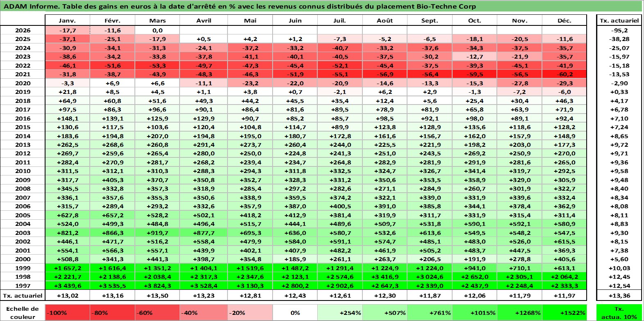Click actuarial rate -95,2 for 2026
The width and height of the screenshot is (644, 321).
coord(619,30)
